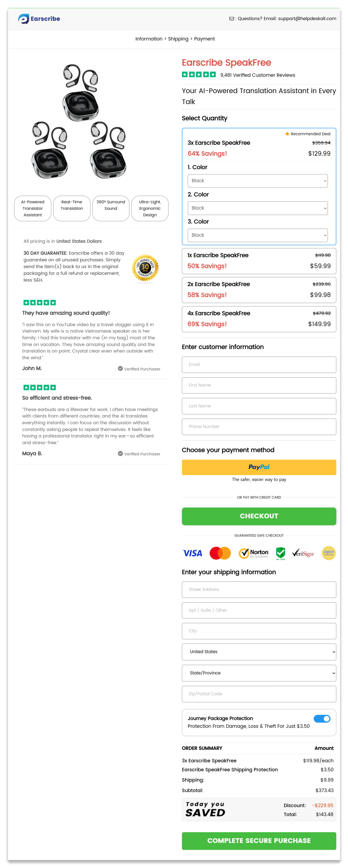Click the PayPal payment button
Viewport: 348px width, 868px height.
[259, 467]
